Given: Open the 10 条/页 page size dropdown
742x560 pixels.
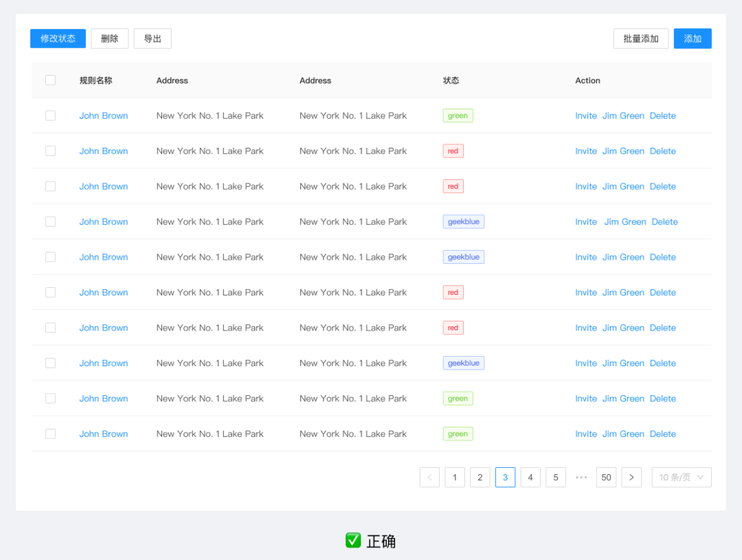Looking at the screenshot, I should click(681, 478).
